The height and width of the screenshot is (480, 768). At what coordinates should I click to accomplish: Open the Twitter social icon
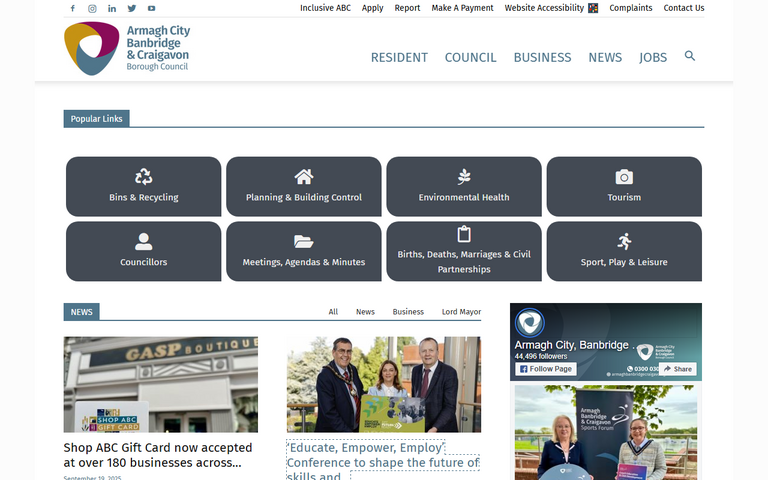pos(132,8)
